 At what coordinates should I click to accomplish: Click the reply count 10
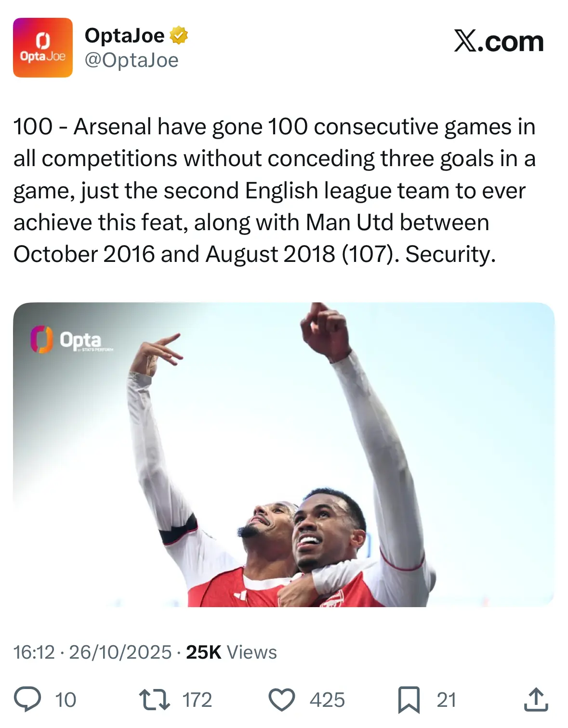click(66, 700)
